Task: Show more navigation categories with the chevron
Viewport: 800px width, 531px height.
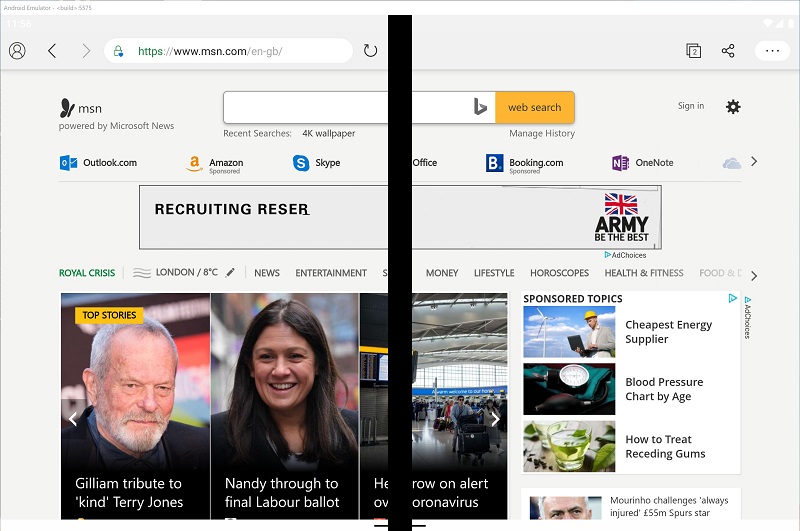Action: click(754, 276)
